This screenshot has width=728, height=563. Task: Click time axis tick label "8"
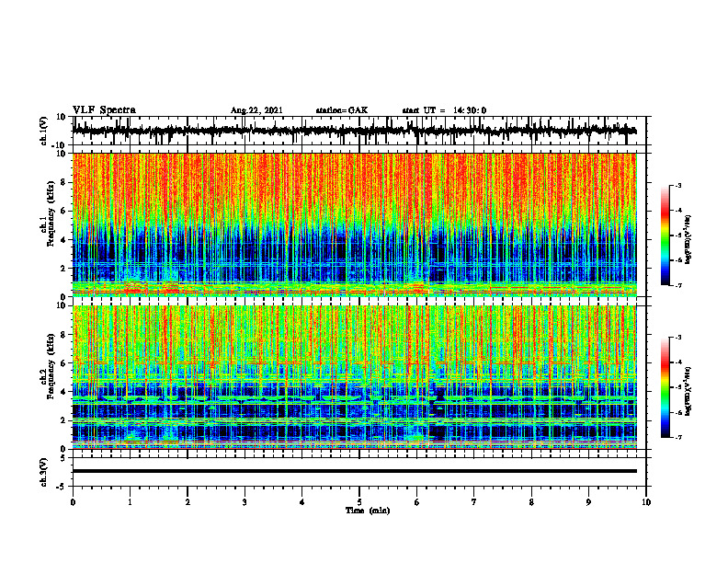(531, 502)
